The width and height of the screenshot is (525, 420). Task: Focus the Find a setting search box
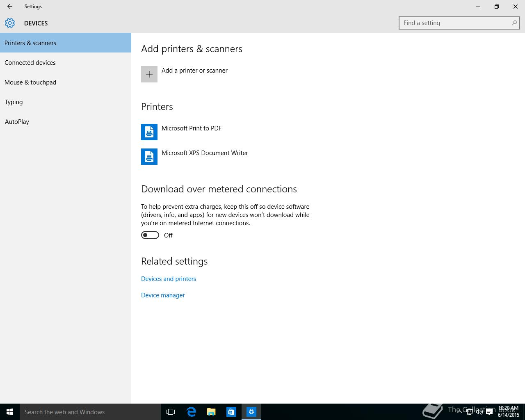459,23
